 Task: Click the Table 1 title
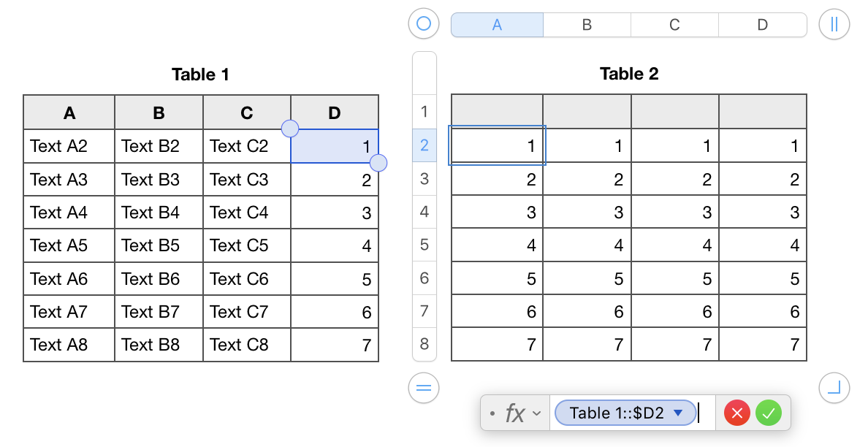201,74
